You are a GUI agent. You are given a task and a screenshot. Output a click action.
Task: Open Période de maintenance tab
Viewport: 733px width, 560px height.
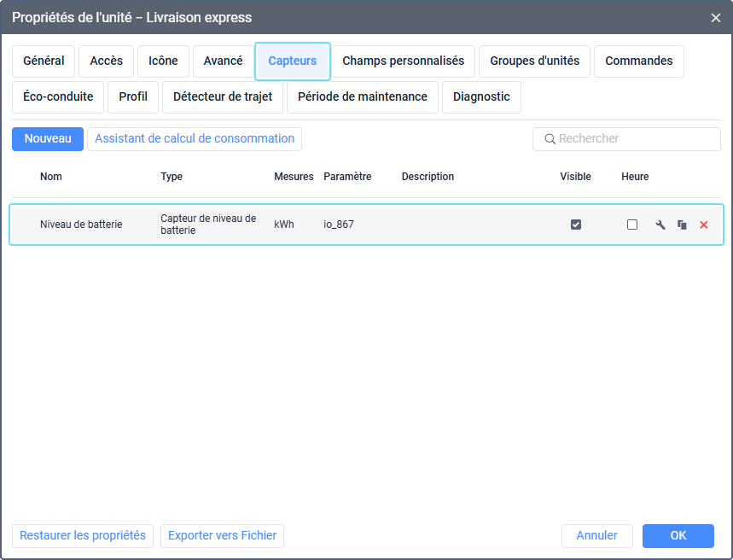pos(363,97)
